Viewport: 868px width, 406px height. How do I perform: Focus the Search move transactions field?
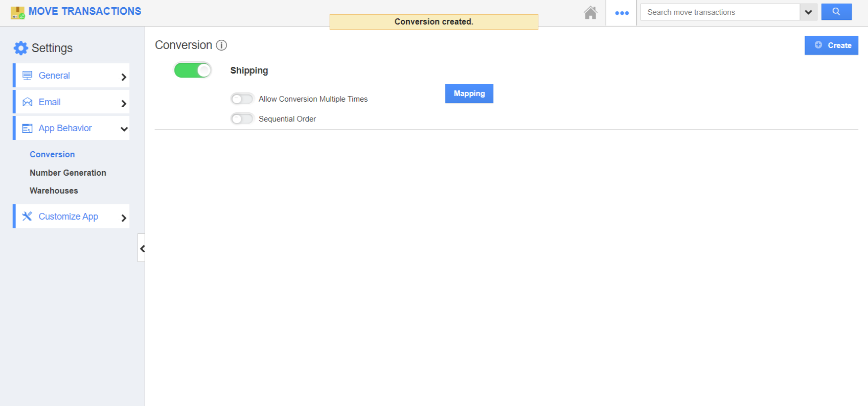pyautogui.click(x=720, y=12)
